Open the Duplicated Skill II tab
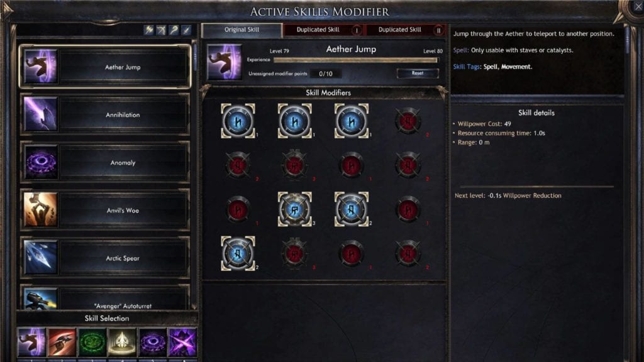The image size is (644, 362). tap(406, 30)
